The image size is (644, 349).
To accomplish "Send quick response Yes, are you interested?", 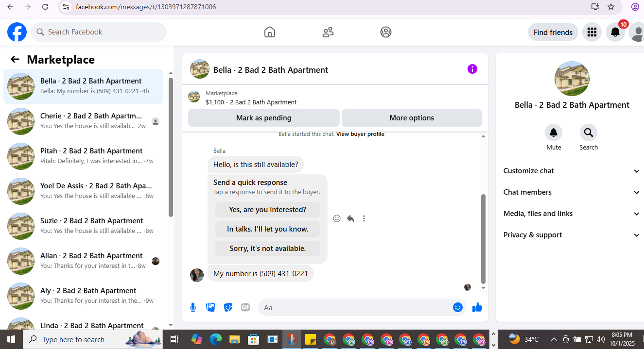I will [x=268, y=210].
